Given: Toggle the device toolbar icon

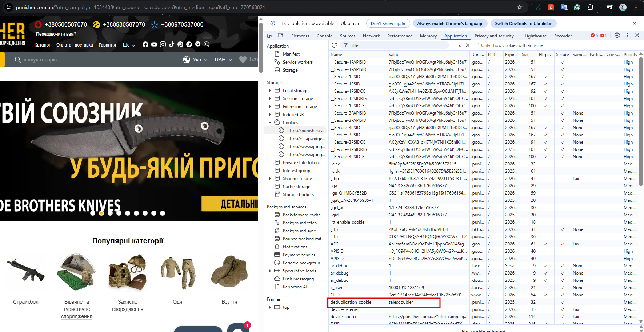Looking at the screenshot, I should 280,36.
